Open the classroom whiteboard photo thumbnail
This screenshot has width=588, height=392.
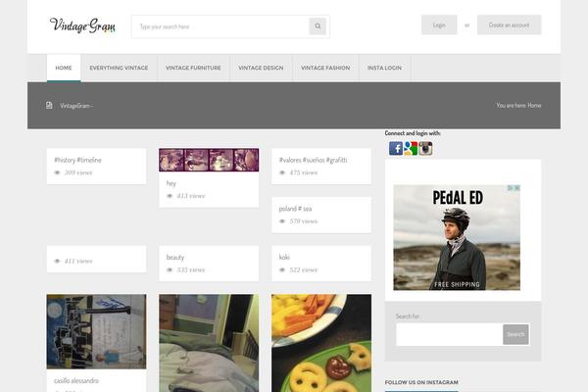pyautogui.click(x=96, y=331)
